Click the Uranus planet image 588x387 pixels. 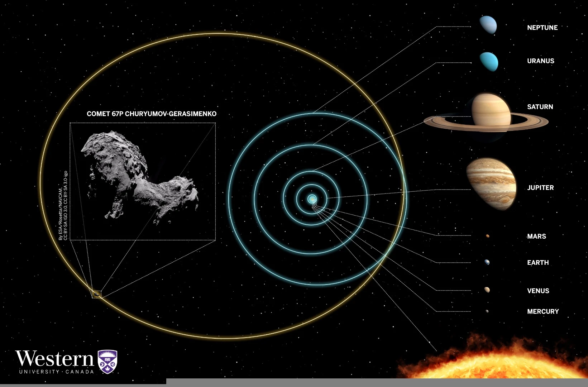[x=489, y=62]
